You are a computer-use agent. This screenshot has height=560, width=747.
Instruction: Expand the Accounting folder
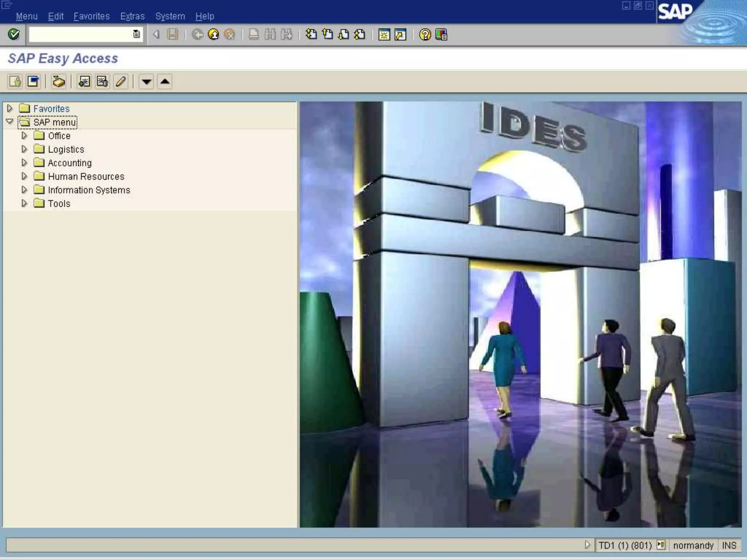pos(24,163)
